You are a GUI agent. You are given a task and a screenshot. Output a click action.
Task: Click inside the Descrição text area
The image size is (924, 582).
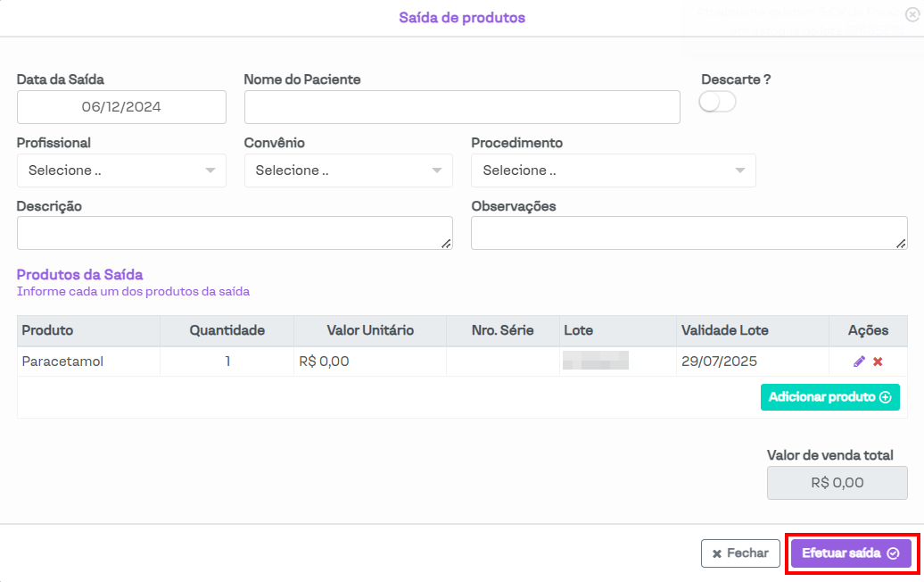(x=234, y=233)
